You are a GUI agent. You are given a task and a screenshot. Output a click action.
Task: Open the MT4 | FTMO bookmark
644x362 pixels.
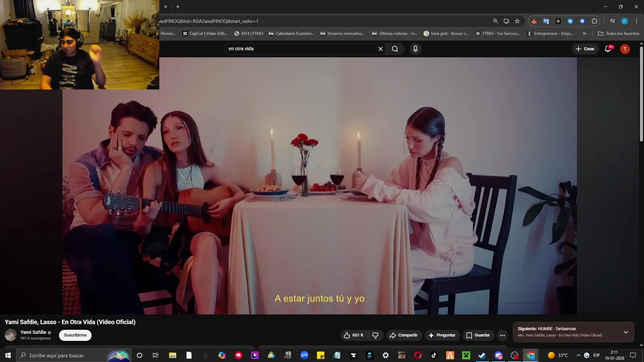[x=249, y=34]
